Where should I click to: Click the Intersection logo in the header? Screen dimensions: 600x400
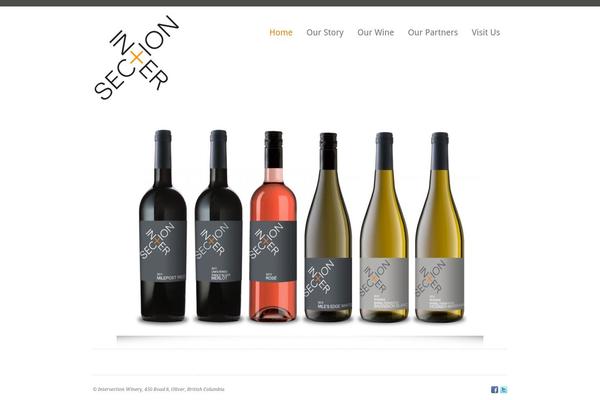pos(137,57)
